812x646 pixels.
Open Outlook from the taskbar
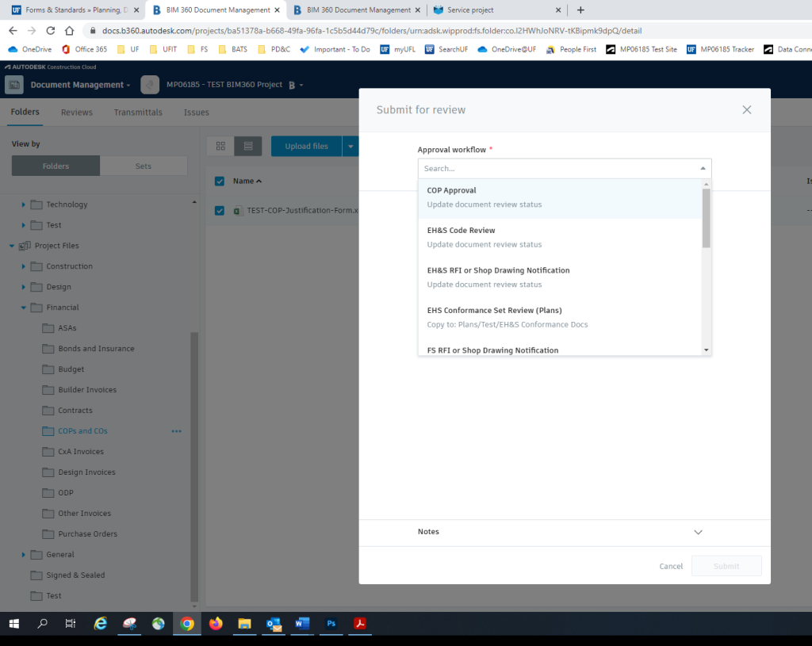point(274,624)
